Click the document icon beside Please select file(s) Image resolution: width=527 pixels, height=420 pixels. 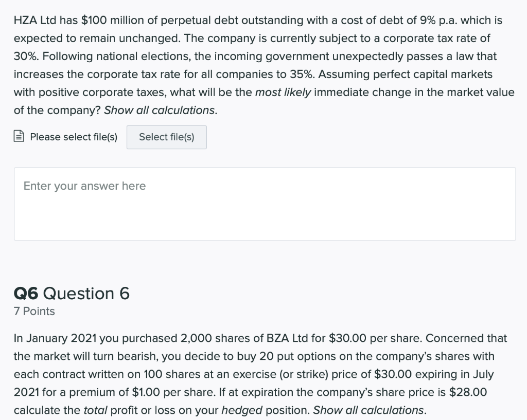pos(19,137)
